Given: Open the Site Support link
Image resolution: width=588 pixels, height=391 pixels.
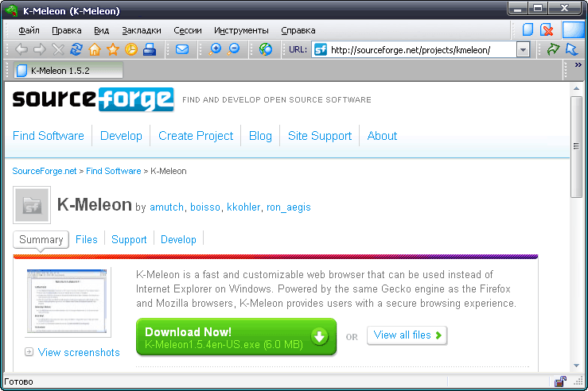Looking at the screenshot, I should (320, 136).
